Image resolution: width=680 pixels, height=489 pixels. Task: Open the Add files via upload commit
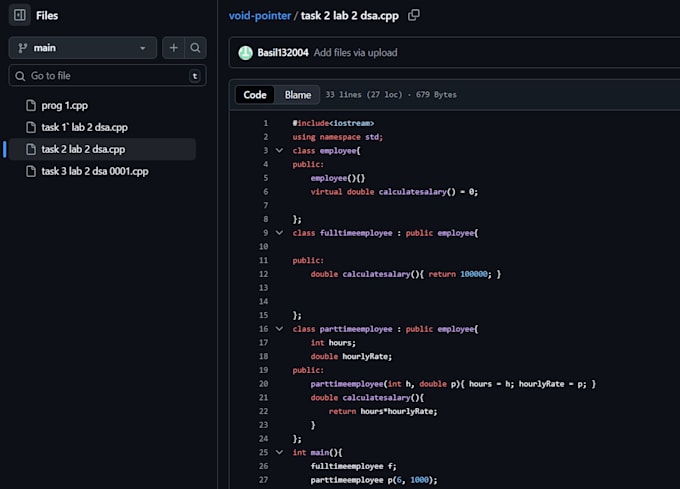pyautogui.click(x=355, y=52)
